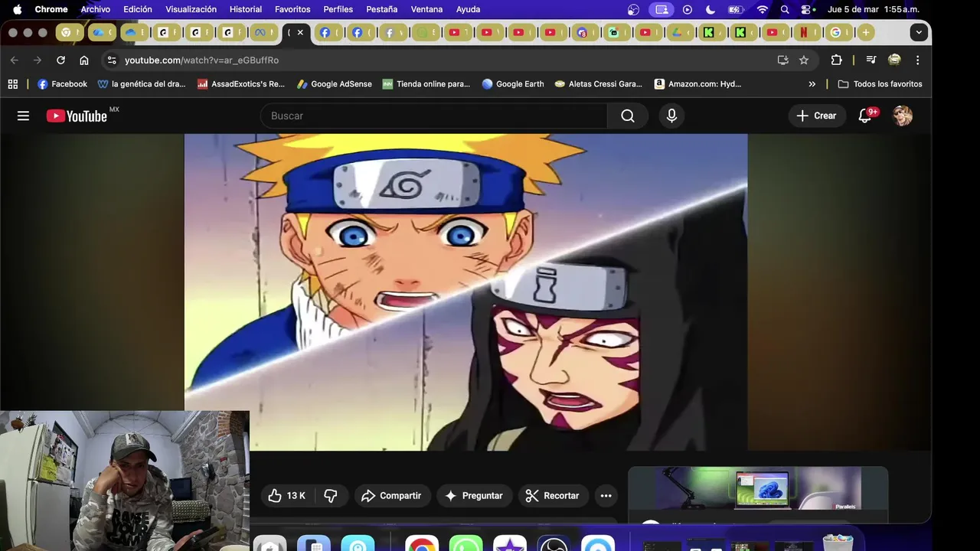
Task: Open AssadExotics's Re... bookmark
Action: 240,84
